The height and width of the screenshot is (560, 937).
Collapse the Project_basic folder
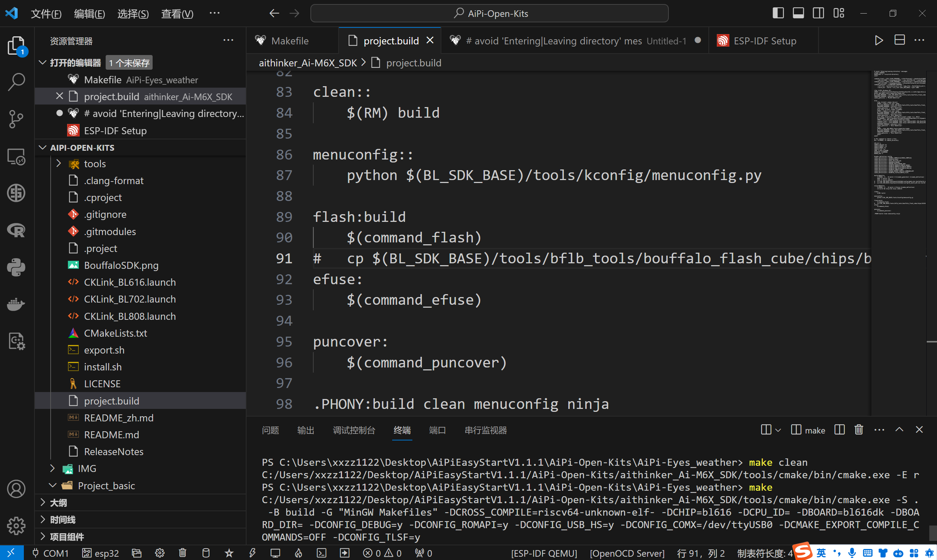click(x=53, y=485)
